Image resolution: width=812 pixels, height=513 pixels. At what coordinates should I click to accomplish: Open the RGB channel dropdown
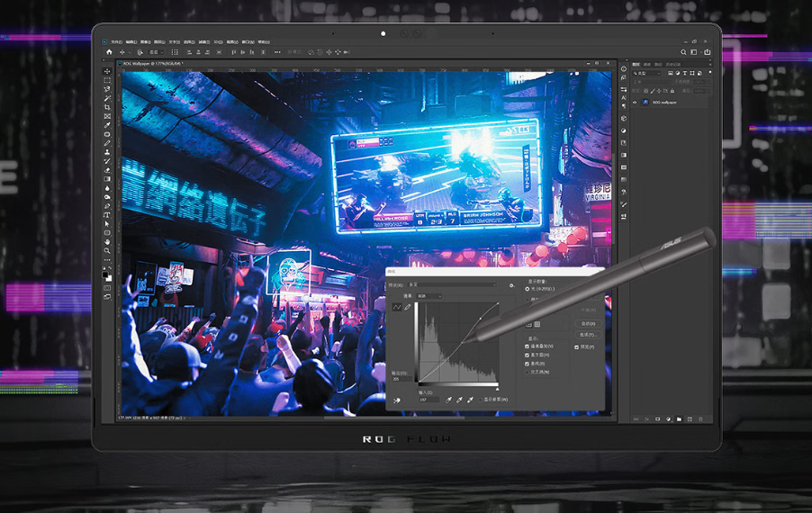coord(429,295)
